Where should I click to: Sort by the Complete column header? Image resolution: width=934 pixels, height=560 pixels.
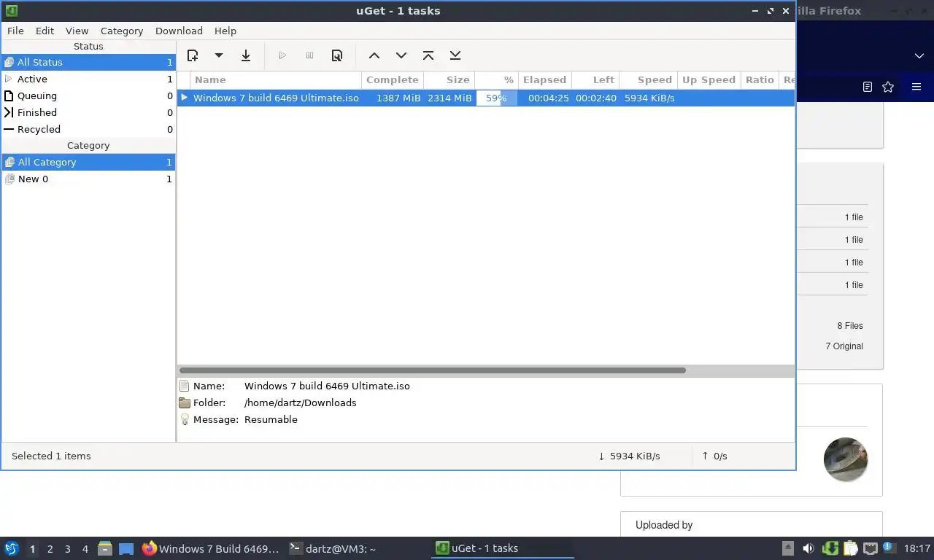tap(393, 79)
